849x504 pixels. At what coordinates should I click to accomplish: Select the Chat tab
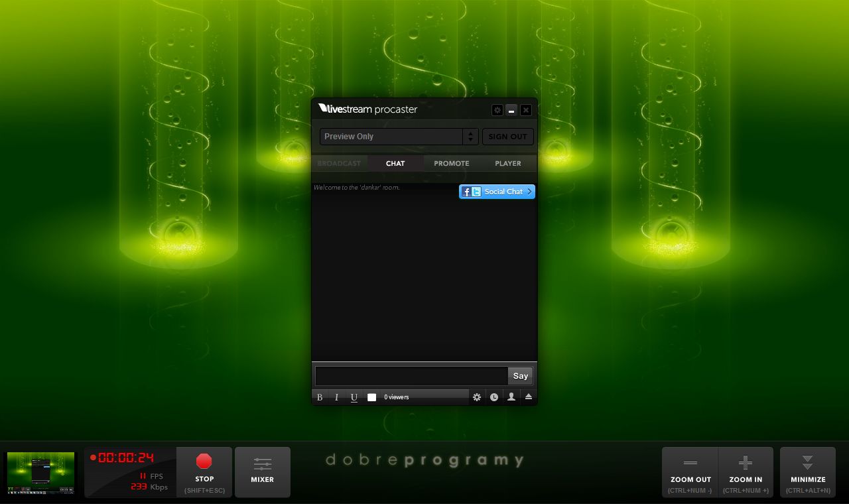[x=395, y=163]
